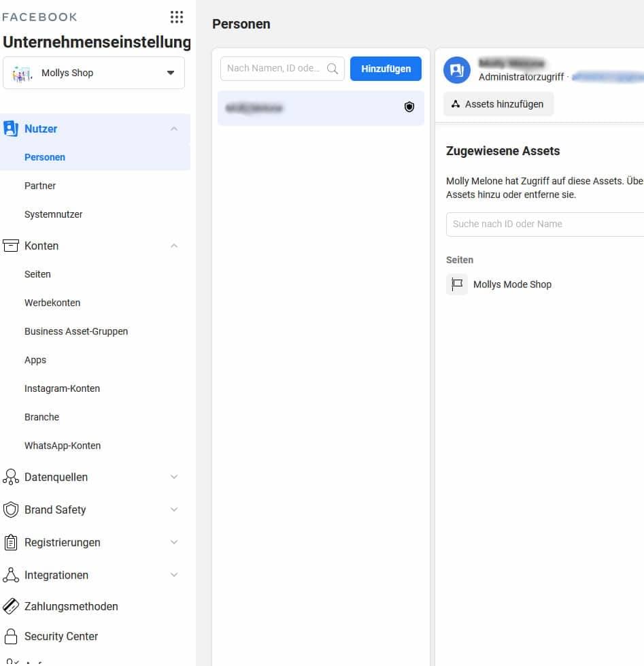The width and height of the screenshot is (644, 666).
Task: Click the Facebook logo text
Action: [x=39, y=17]
